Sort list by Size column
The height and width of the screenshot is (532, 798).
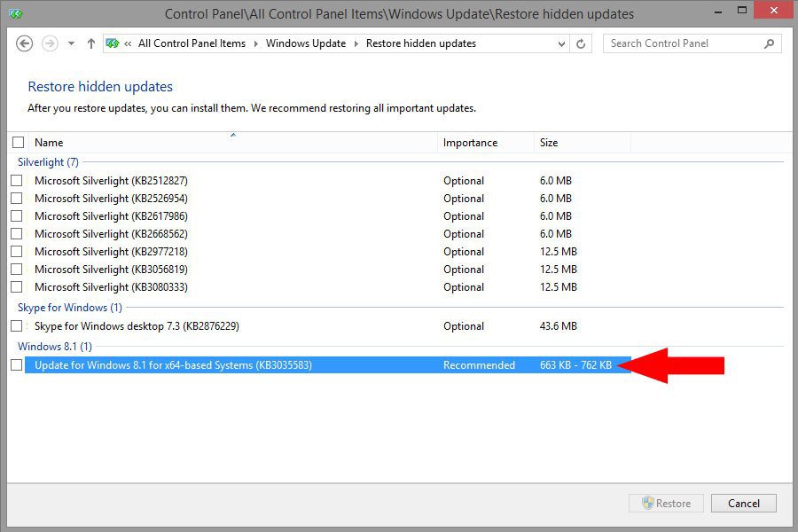tap(583, 143)
